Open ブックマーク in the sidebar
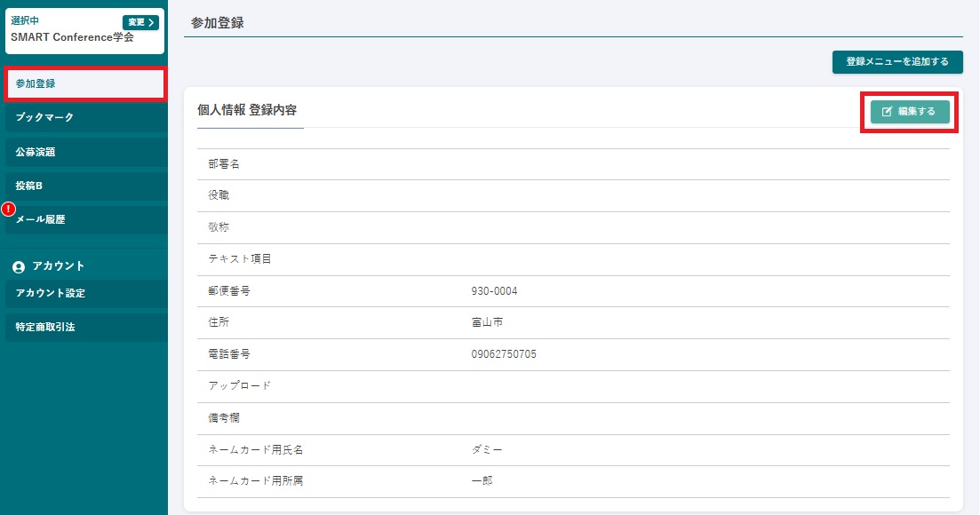The width and height of the screenshot is (980, 515). click(x=84, y=117)
